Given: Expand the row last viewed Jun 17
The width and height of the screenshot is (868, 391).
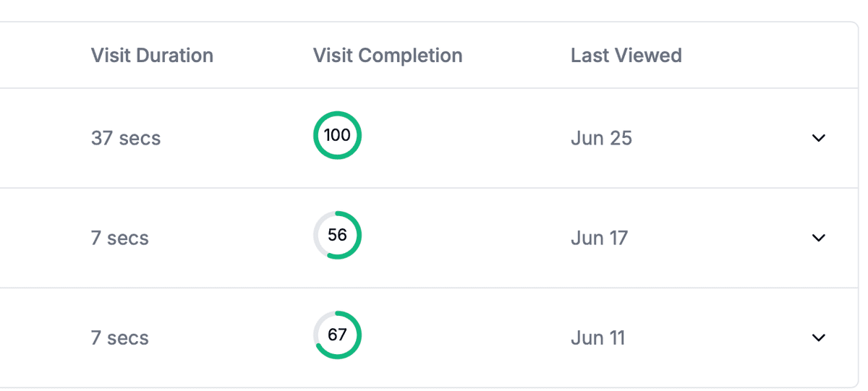Looking at the screenshot, I should tap(818, 237).
